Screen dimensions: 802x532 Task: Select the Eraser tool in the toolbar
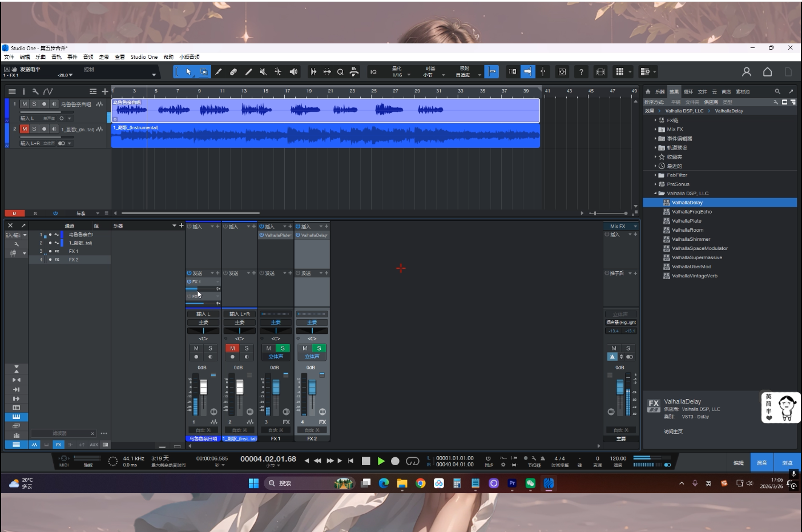click(x=233, y=72)
